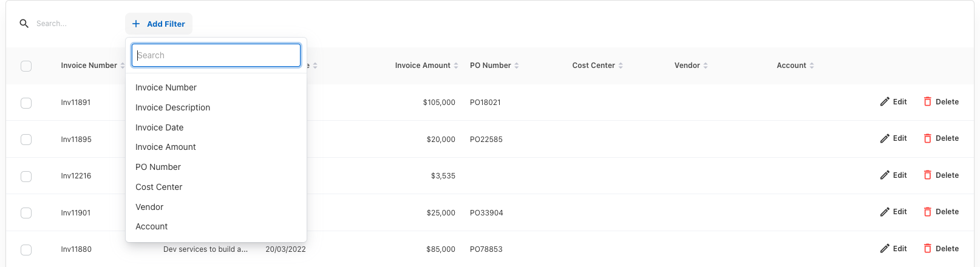Click the trash Delete icon for Inv11901
The image size is (980, 267).
tap(927, 212)
